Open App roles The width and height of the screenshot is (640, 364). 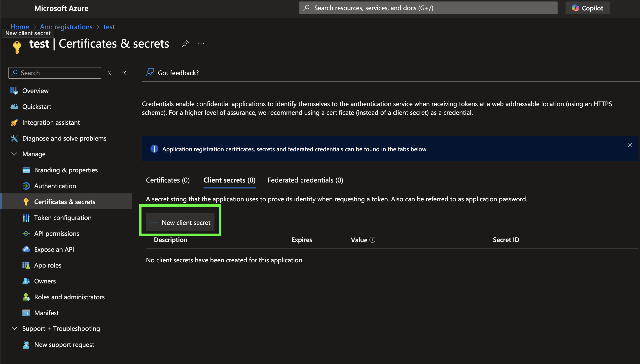[48, 265]
